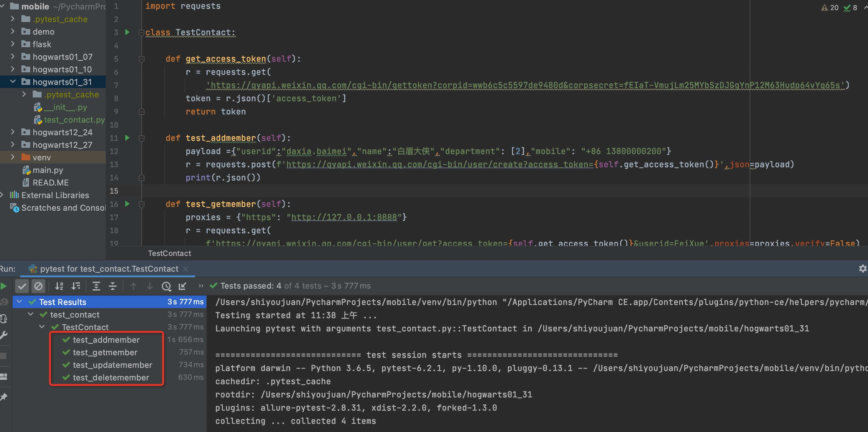The image size is (868, 432).
Task: Click the Expand All results icon
Action: pyautogui.click(x=96, y=286)
